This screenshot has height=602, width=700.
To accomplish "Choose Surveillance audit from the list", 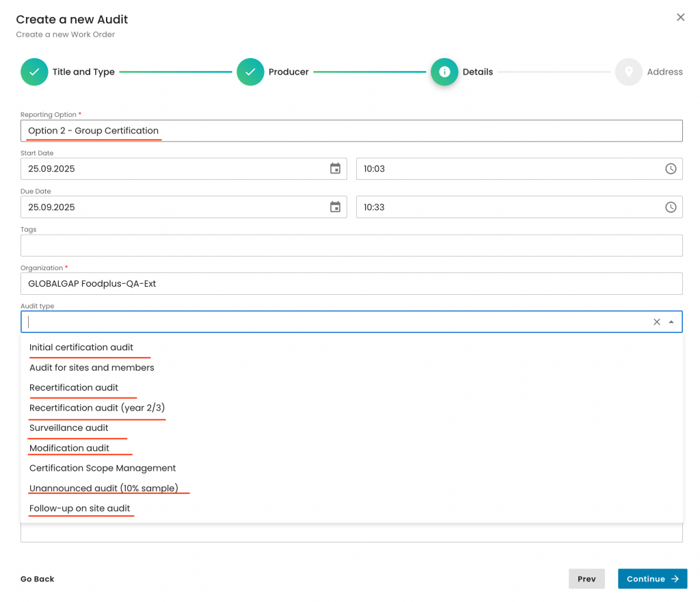I will coord(69,428).
